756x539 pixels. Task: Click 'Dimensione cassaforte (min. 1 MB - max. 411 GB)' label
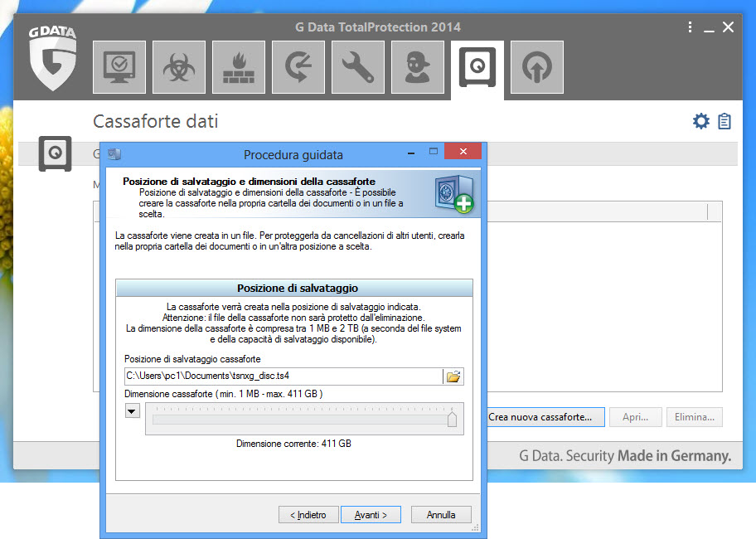click(223, 394)
